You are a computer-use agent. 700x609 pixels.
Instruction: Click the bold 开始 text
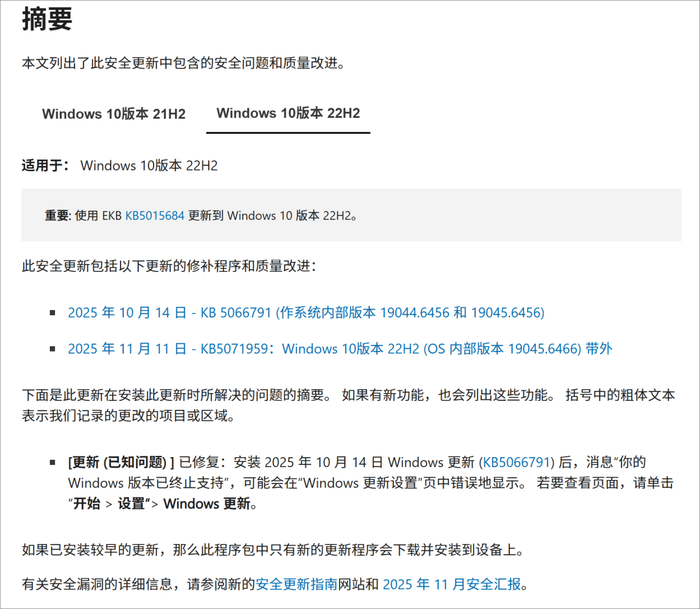[x=87, y=503]
